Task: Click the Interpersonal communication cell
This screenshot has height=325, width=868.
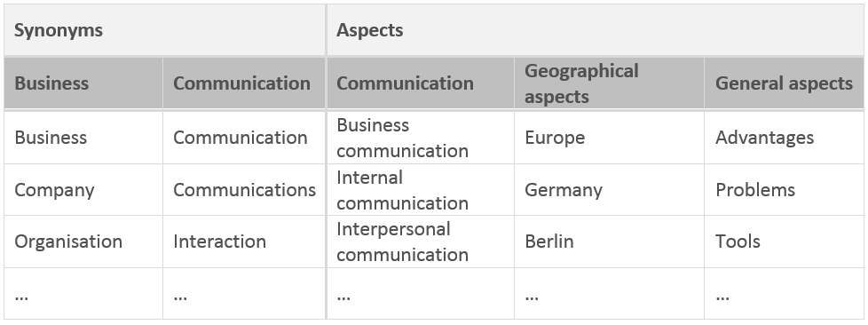Action: point(421,242)
